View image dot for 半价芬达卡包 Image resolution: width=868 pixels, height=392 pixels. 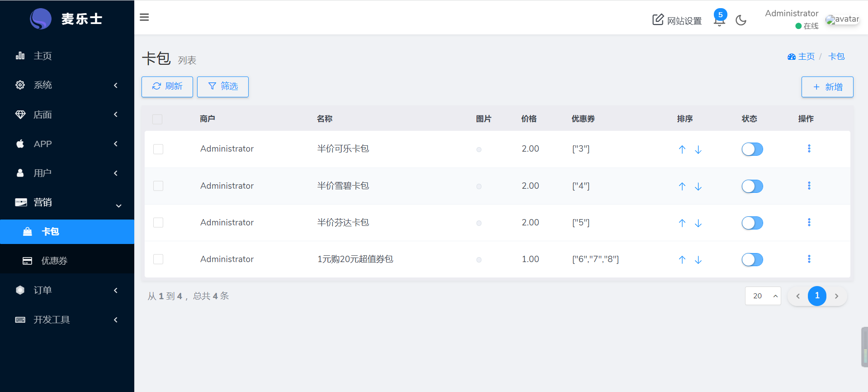[x=479, y=223]
